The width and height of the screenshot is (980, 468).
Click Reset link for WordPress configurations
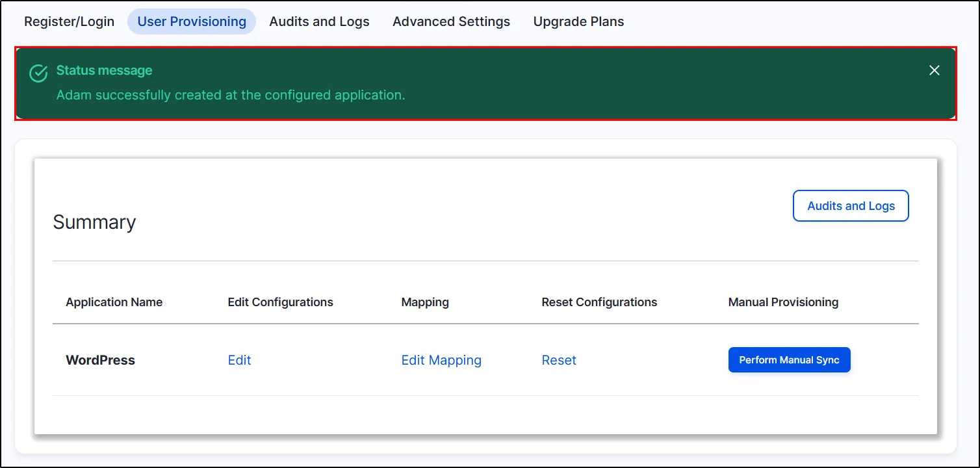(x=559, y=360)
